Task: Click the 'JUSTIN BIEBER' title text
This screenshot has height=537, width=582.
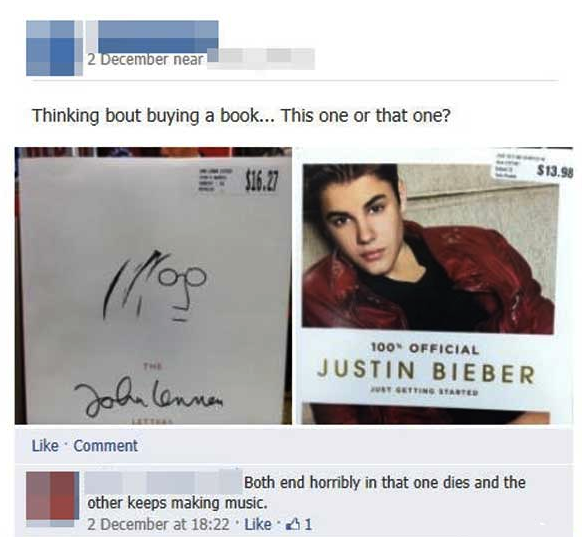Action: point(426,371)
